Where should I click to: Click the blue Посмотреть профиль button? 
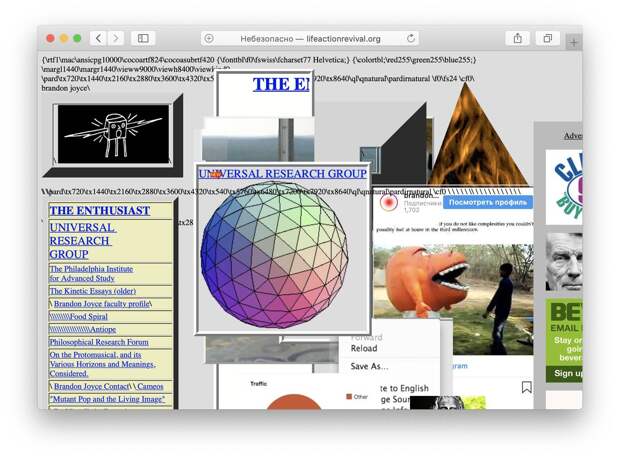pyautogui.click(x=488, y=202)
